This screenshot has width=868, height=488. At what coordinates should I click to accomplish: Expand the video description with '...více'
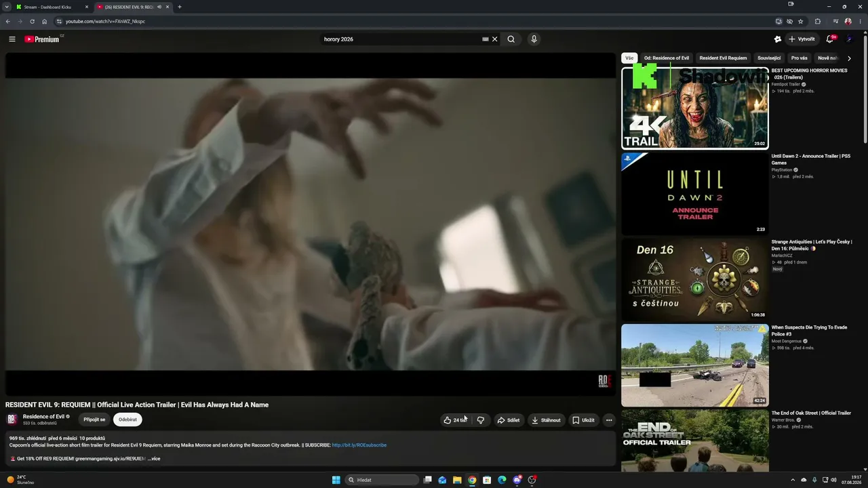tap(154, 459)
